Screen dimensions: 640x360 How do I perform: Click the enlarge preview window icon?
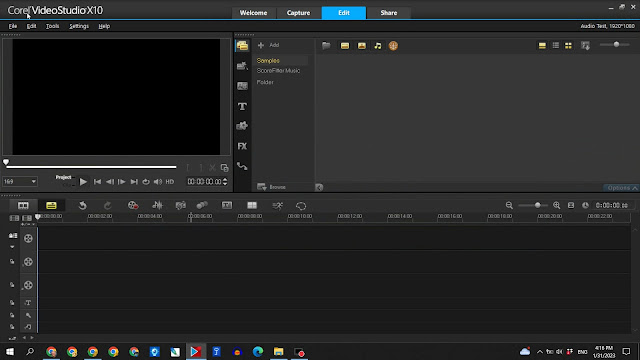tap(224, 168)
